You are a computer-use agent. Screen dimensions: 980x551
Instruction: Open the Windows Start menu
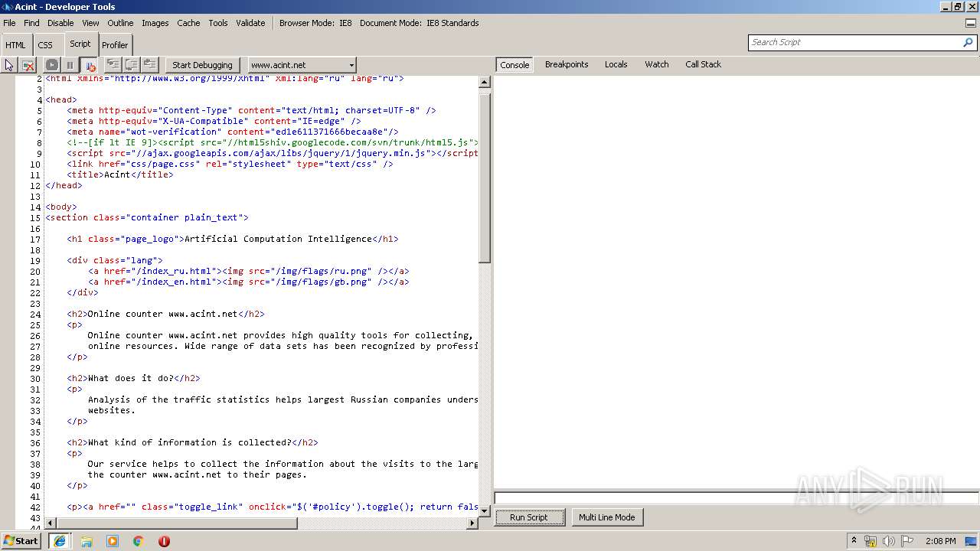(21, 541)
